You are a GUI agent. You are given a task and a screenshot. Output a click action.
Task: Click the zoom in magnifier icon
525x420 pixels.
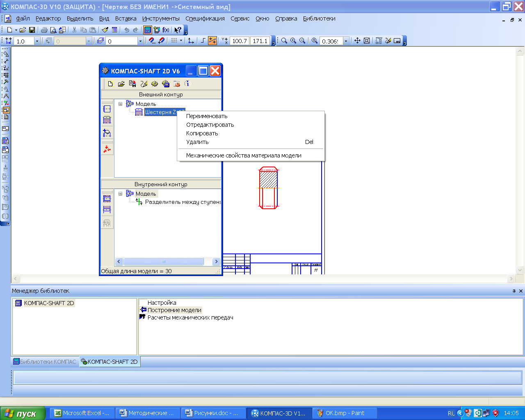coord(293,41)
